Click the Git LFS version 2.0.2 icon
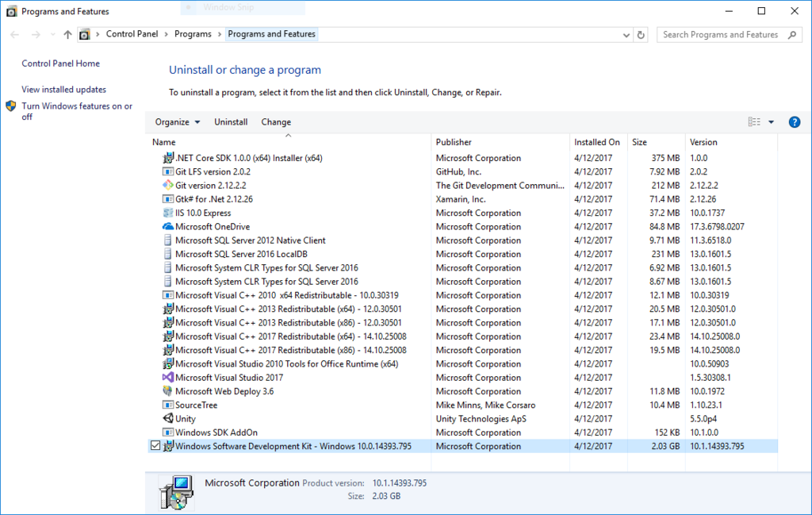The image size is (812, 515). click(168, 171)
